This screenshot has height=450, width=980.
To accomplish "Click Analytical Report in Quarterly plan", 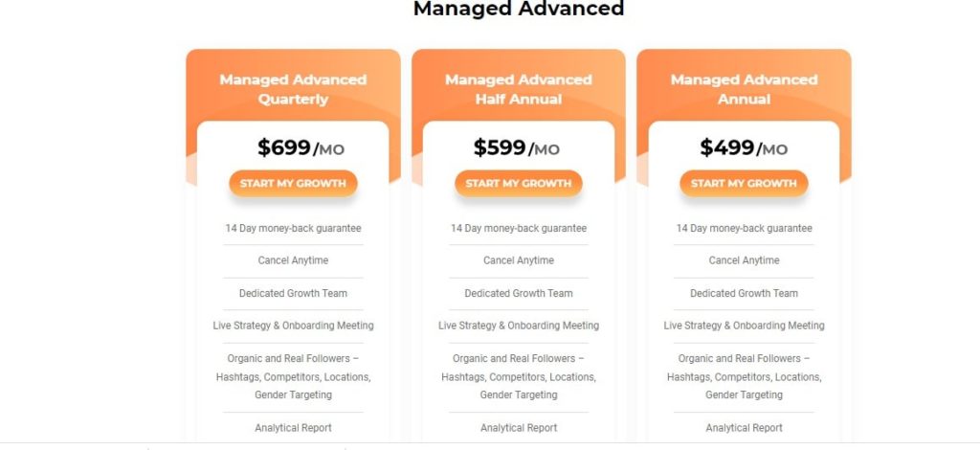I will coord(293,428).
